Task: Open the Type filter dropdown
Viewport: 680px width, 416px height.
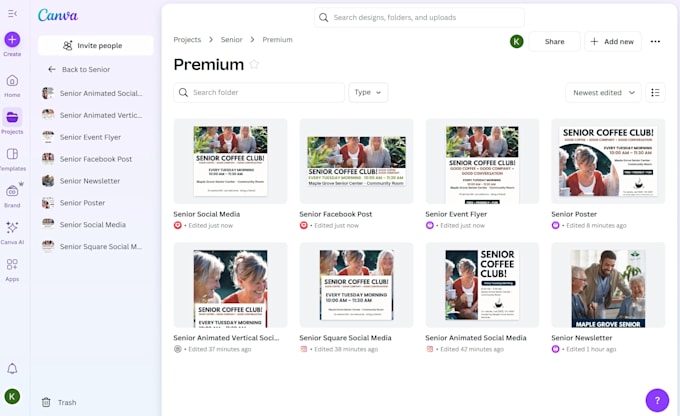Action: click(x=368, y=92)
